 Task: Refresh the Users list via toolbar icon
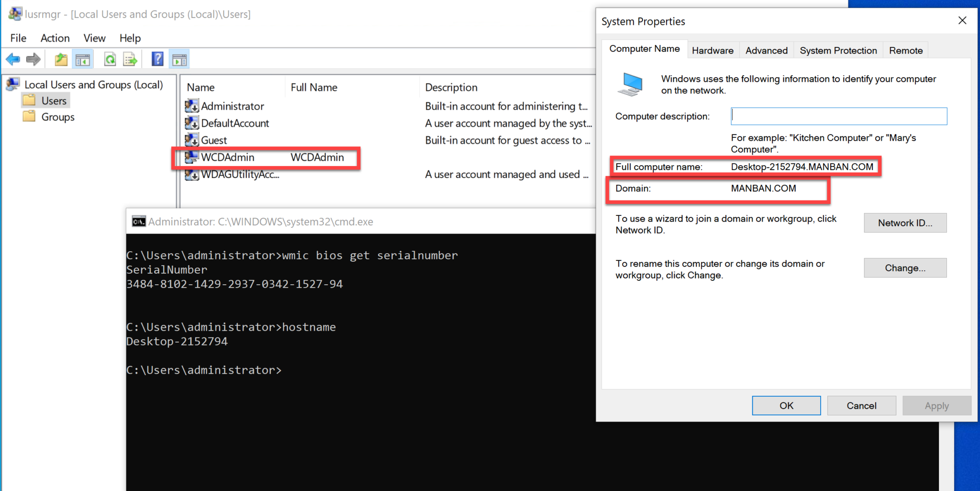[110, 59]
